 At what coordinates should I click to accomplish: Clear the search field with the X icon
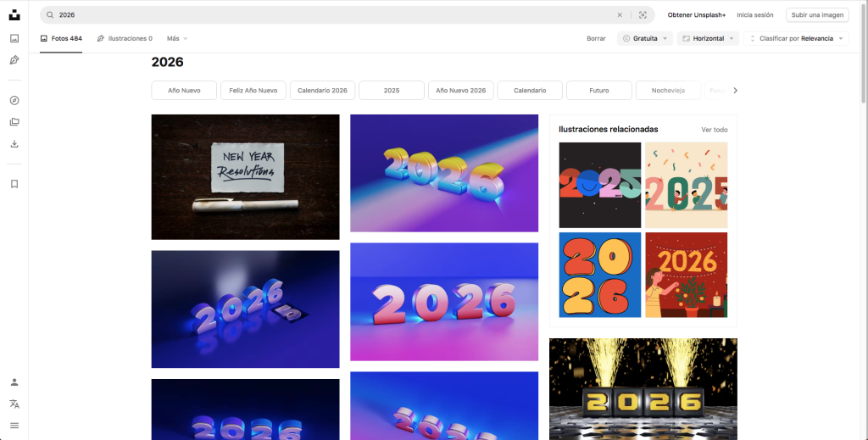pos(619,15)
